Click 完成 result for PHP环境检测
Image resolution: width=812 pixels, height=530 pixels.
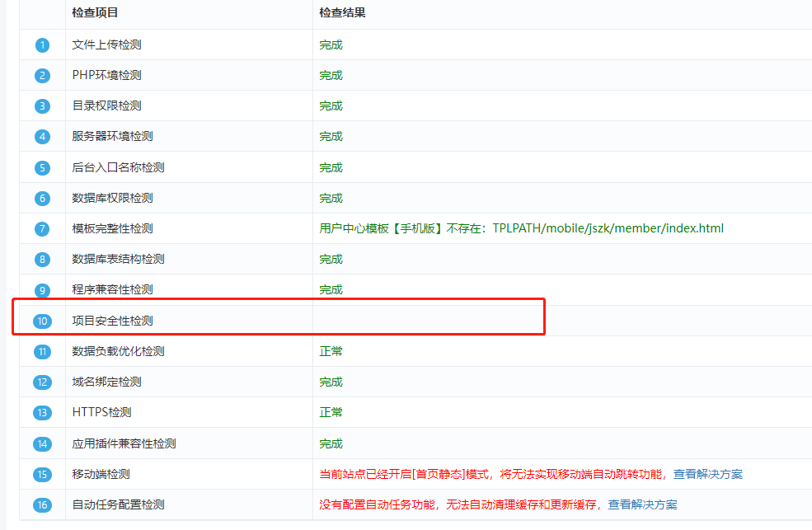coord(331,76)
